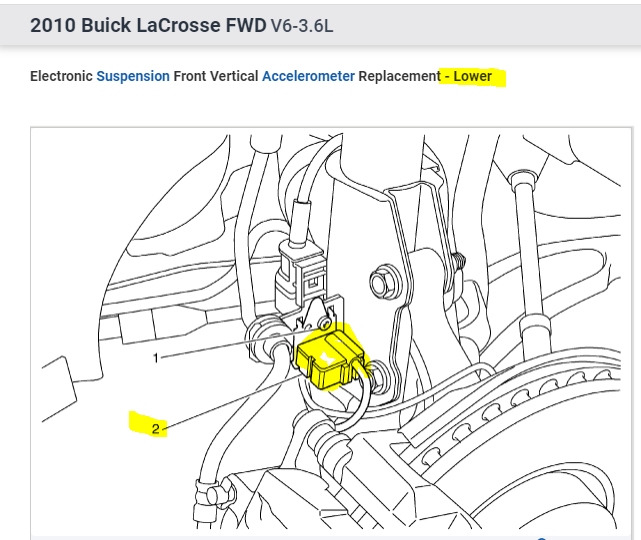Click callout number 2 in the diagram
The image size is (641, 540).
point(155,429)
